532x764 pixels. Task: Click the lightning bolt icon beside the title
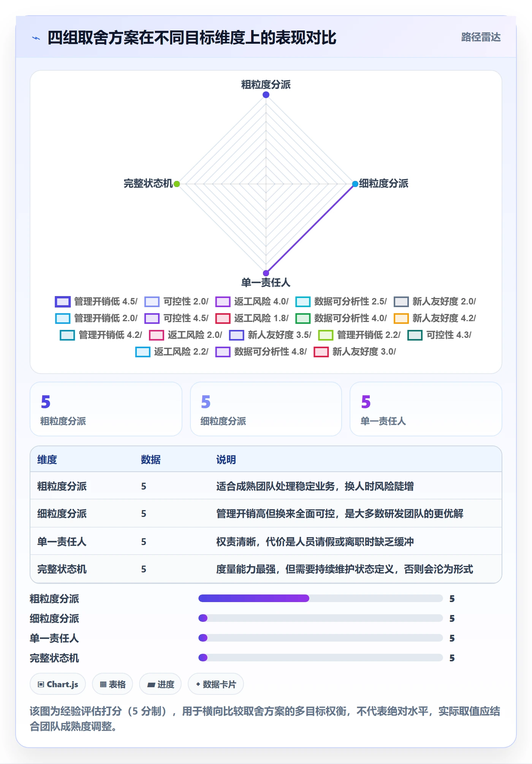[x=36, y=38]
